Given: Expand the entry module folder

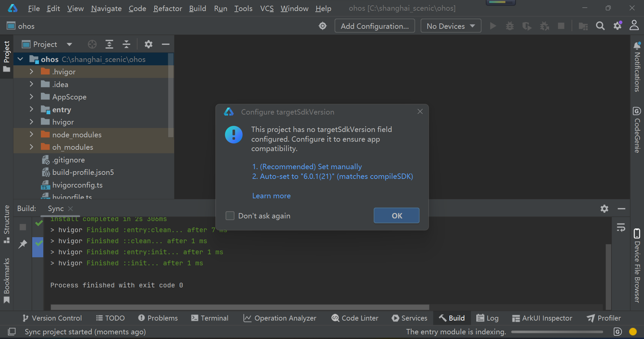Looking at the screenshot, I should pyautogui.click(x=31, y=109).
